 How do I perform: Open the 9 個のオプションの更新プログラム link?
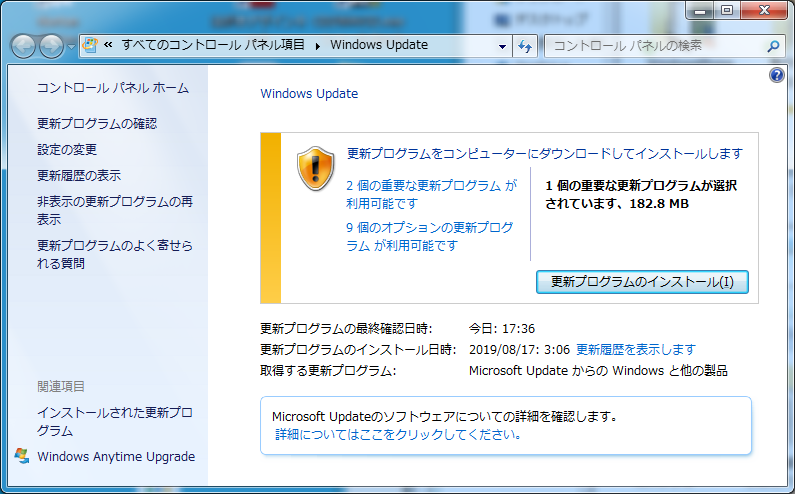(429, 236)
